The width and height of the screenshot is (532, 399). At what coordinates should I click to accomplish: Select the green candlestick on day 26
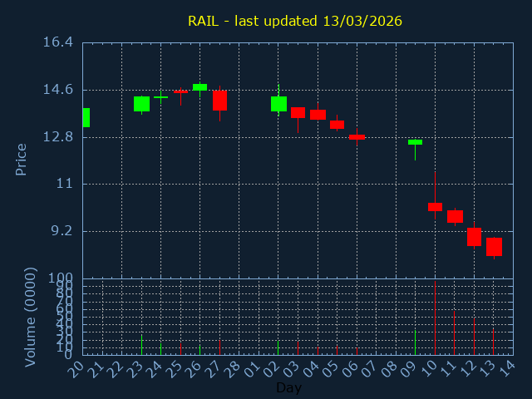pyautogui.click(x=199, y=86)
